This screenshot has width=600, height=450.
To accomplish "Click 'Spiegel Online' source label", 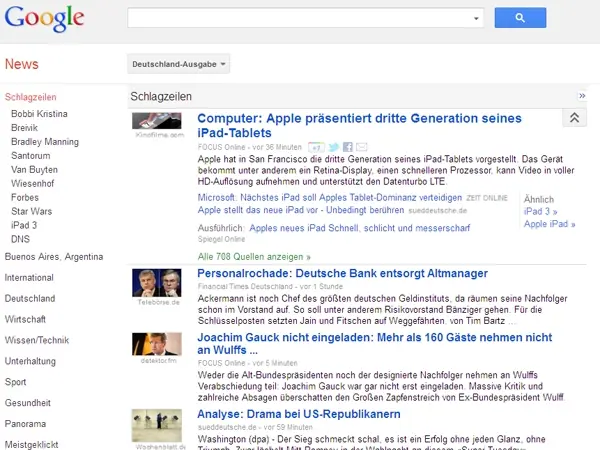I will 221,239.
